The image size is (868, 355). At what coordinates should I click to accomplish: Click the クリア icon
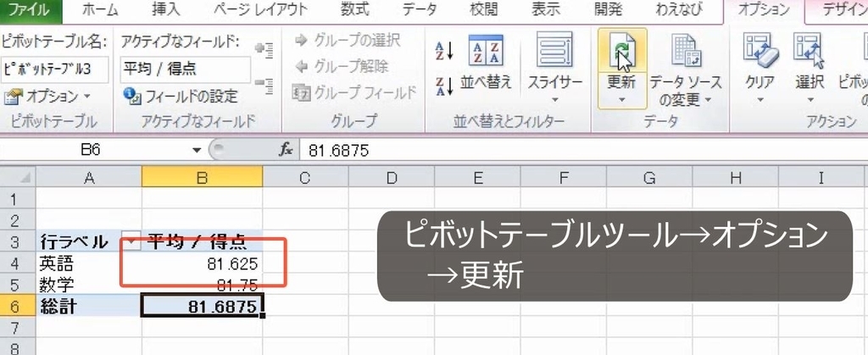pyautogui.click(x=760, y=51)
